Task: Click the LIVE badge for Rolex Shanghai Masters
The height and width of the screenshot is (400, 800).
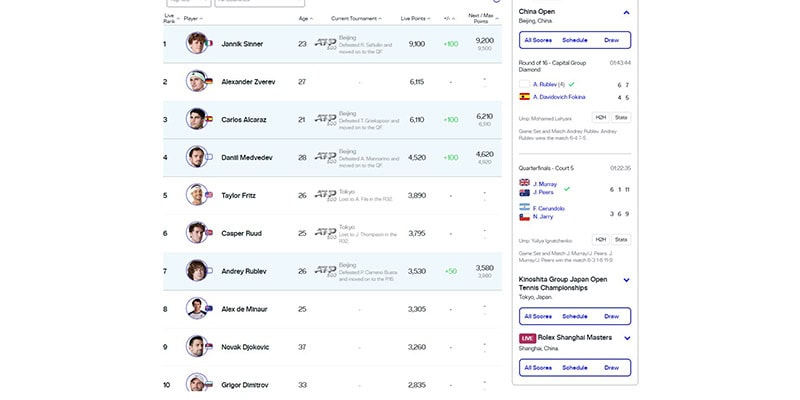Action: tap(528, 338)
